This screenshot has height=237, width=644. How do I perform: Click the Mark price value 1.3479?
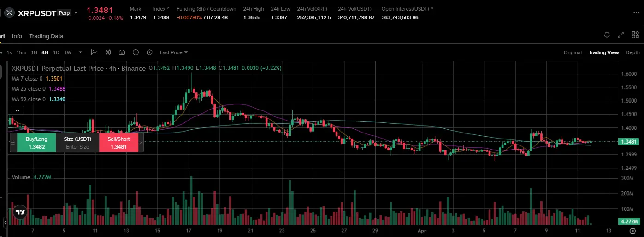(x=138, y=17)
